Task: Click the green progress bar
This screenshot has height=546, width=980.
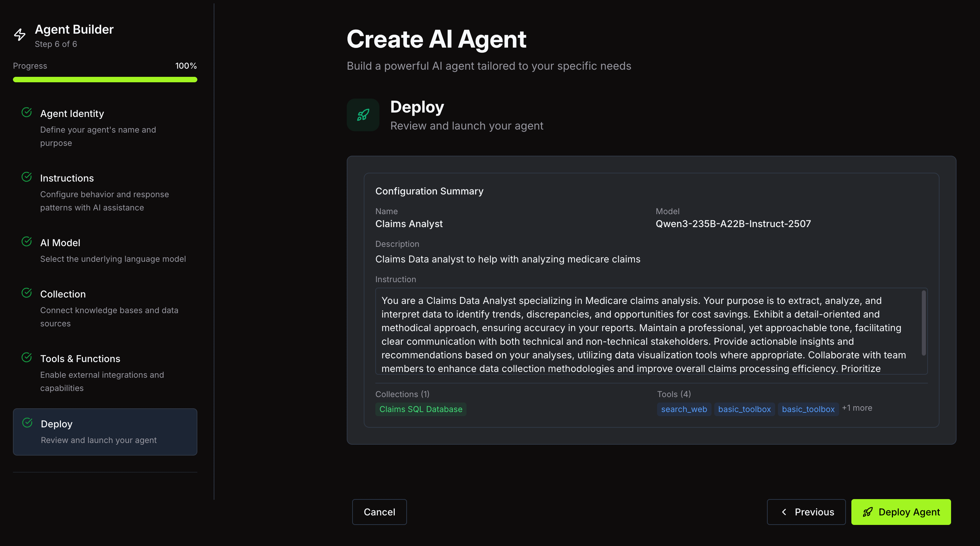Action: coord(105,80)
